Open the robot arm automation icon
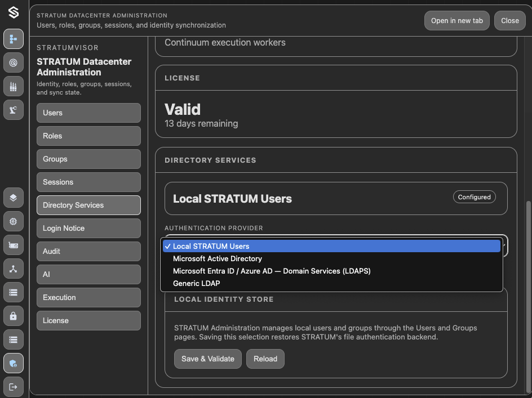The width and height of the screenshot is (532, 398). (x=14, y=110)
